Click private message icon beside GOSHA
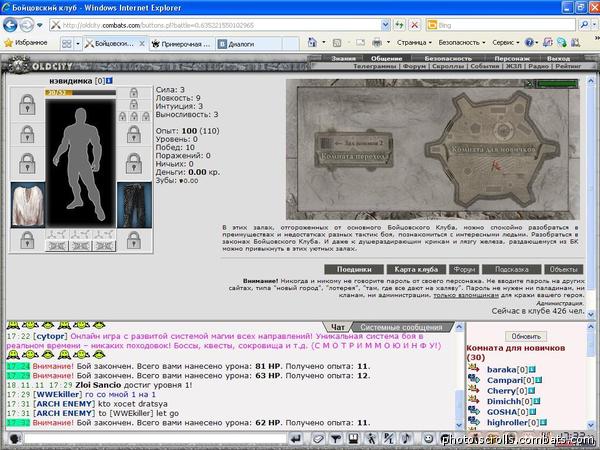The height and width of the screenshot is (450, 600). 474,411
